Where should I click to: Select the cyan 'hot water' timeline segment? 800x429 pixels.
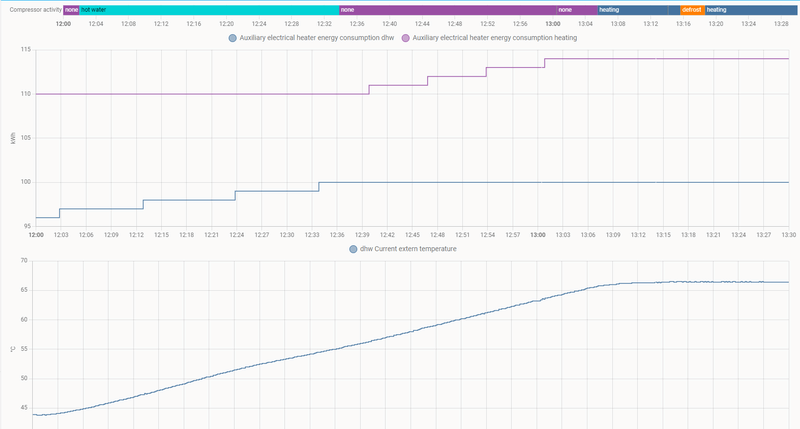(209, 10)
